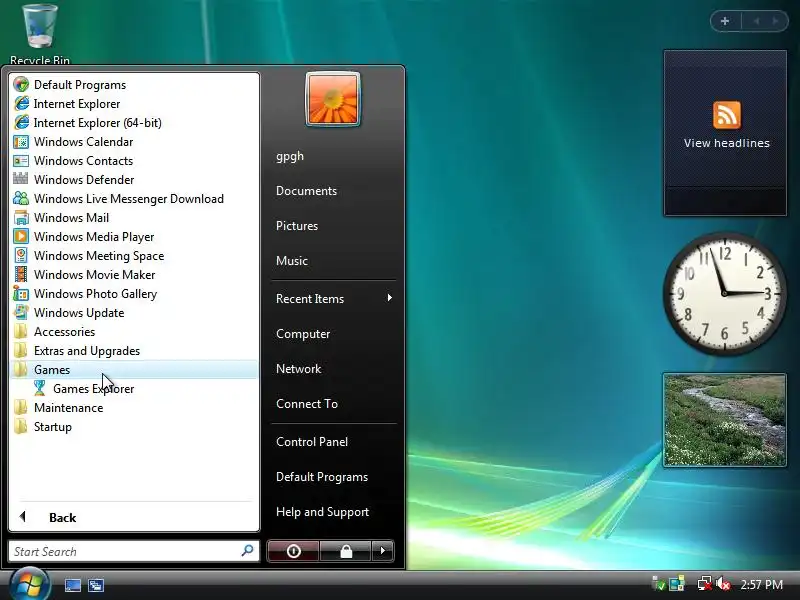Viewport: 800px width, 600px height.
Task: Open Windows Live Messenger Download icon
Action: click(x=21, y=198)
